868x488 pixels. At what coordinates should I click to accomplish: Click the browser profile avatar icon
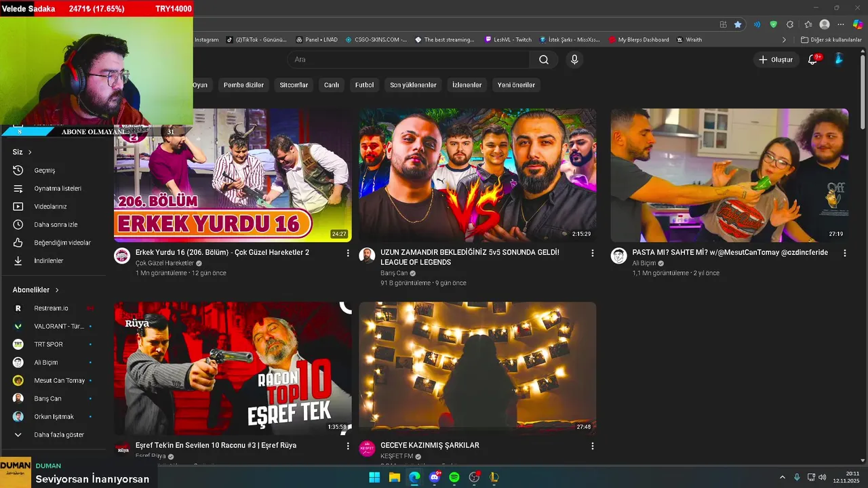coord(825,24)
